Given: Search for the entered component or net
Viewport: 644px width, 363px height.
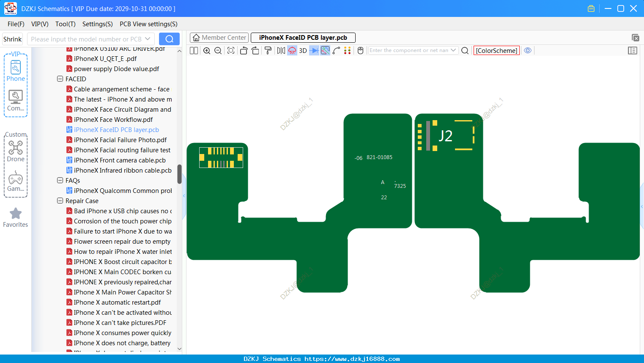Looking at the screenshot, I should [465, 50].
